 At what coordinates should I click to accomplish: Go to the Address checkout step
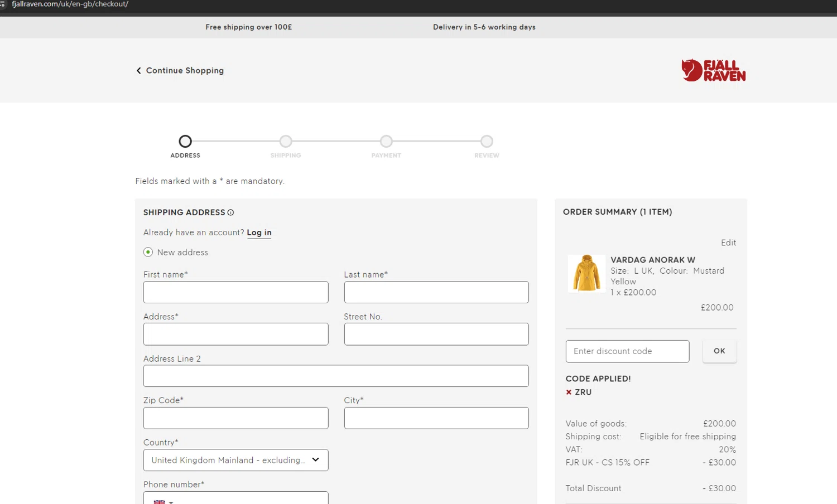point(185,142)
